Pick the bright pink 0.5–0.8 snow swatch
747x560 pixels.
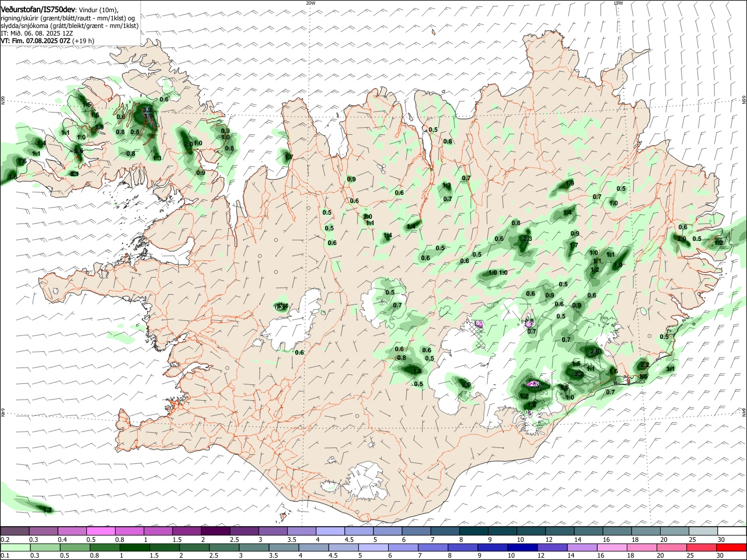(101, 531)
